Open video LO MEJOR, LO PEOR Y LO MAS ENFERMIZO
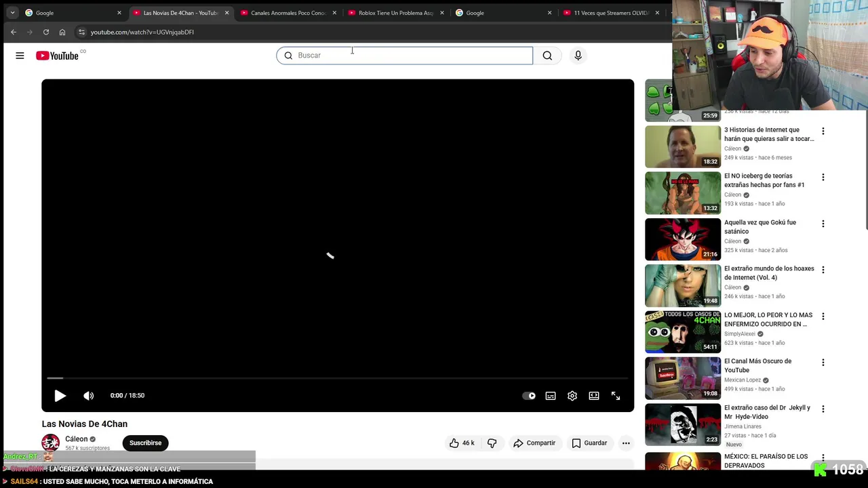This screenshot has height=488, width=868. coord(768,319)
